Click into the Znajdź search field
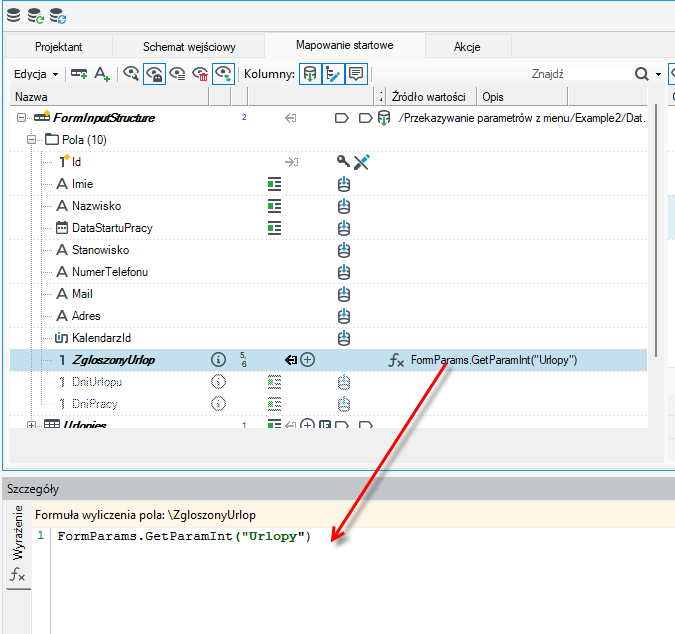The image size is (675, 634). (x=579, y=74)
